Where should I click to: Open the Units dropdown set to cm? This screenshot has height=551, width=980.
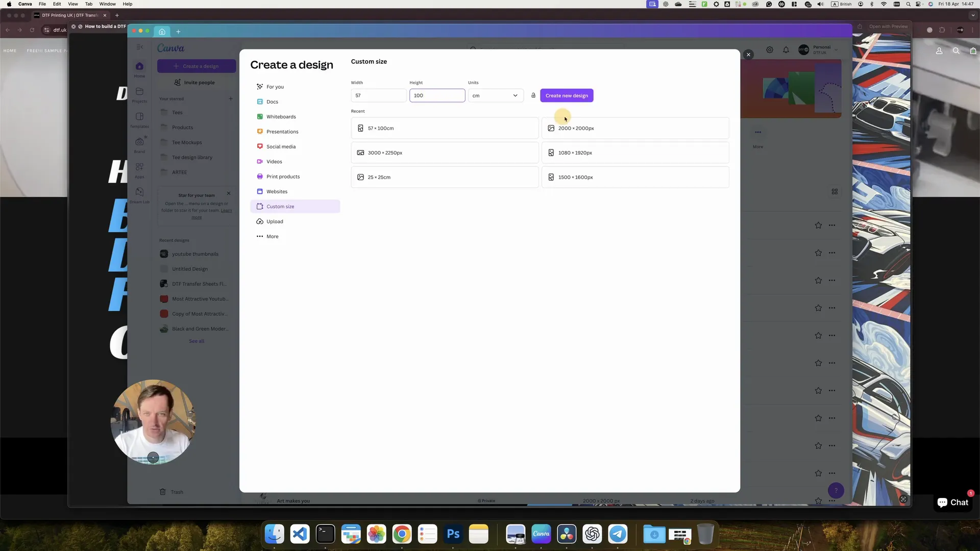pyautogui.click(x=495, y=95)
